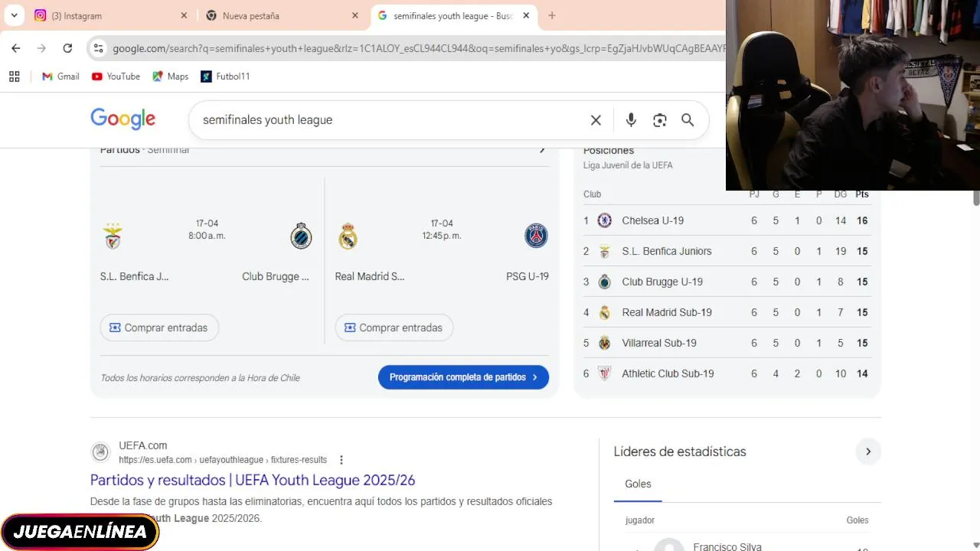The width and height of the screenshot is (980, 551).
Task: Clear the search query with X
Action: click(x=596, y=120)
